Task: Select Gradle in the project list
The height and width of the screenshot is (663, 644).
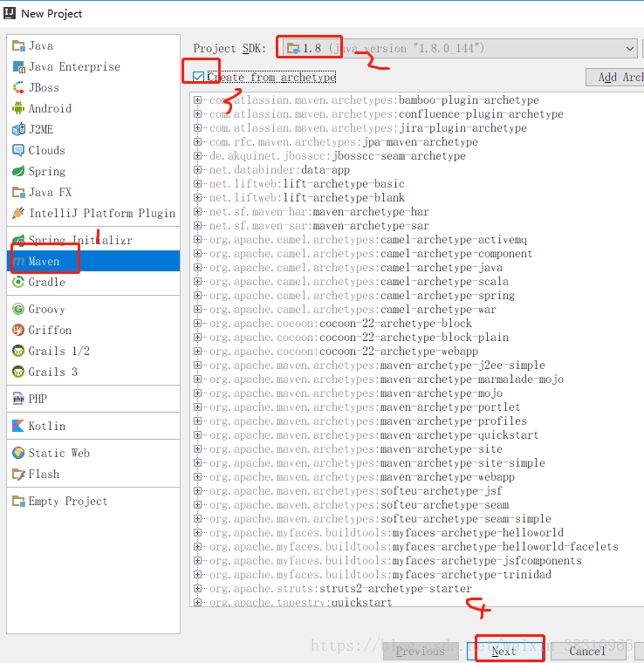Action: pos(93,282)
